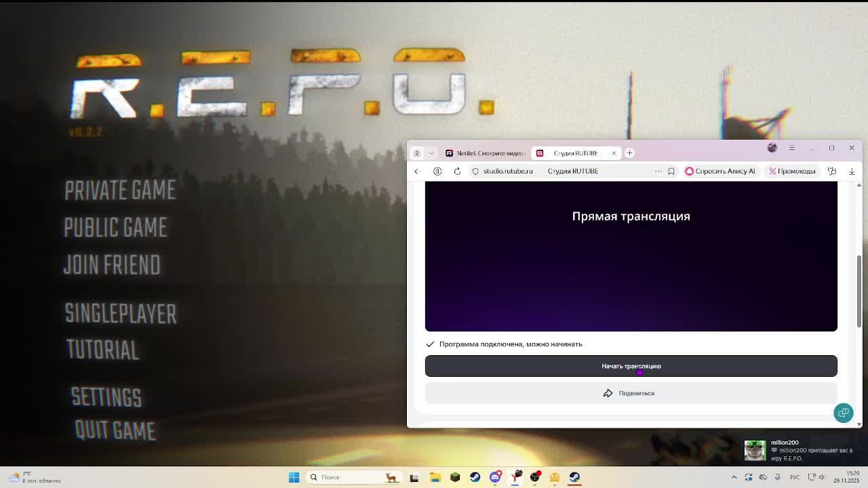
Task: Click the microphone tray icon
Action: pyautogui.click(x=777, y=477)
